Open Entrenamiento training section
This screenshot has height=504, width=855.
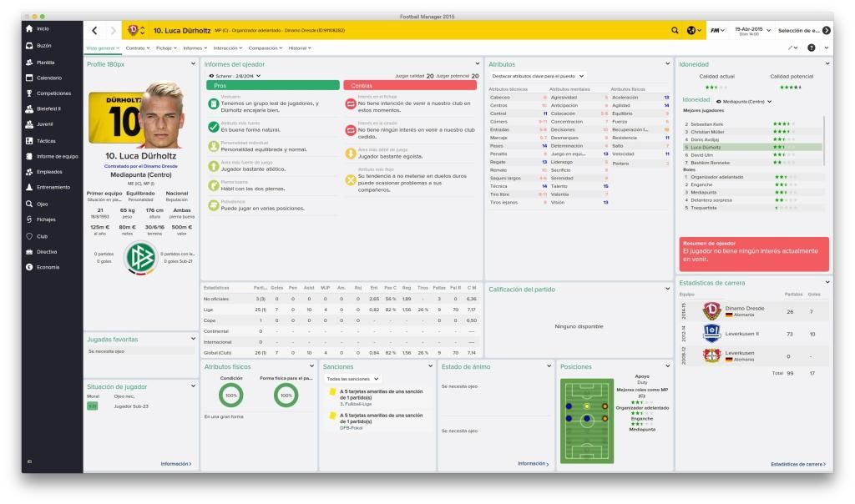53,188
